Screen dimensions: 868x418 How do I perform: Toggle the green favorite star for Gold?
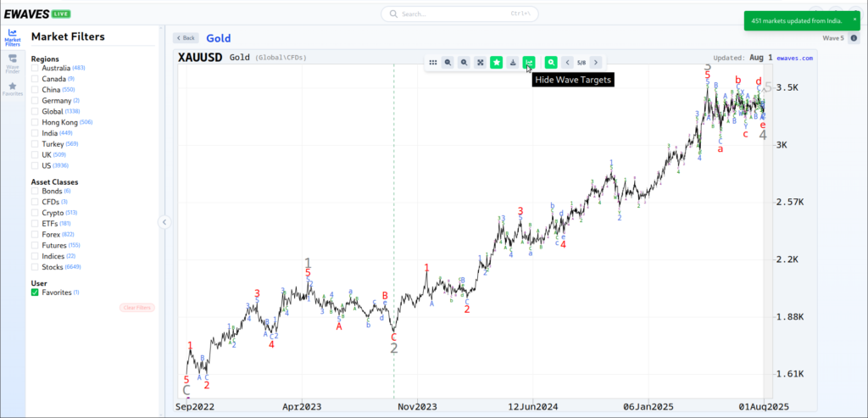(x=496, y=62)
